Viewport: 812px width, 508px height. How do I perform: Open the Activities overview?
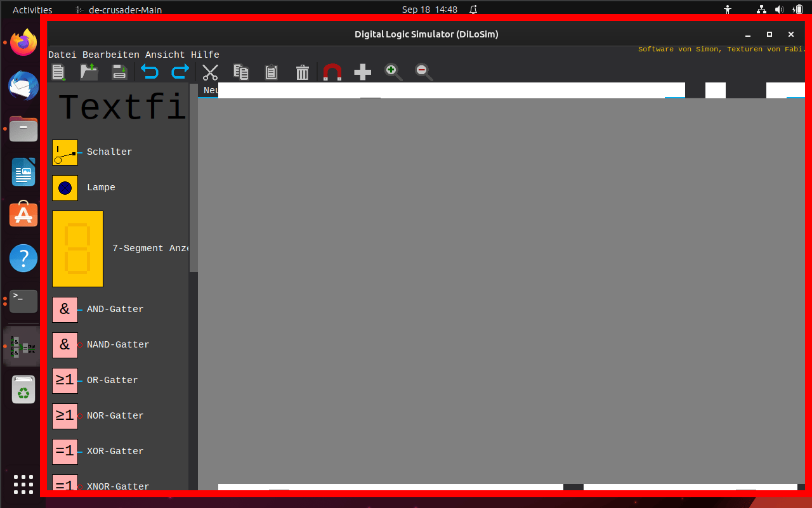pos(32,10)
